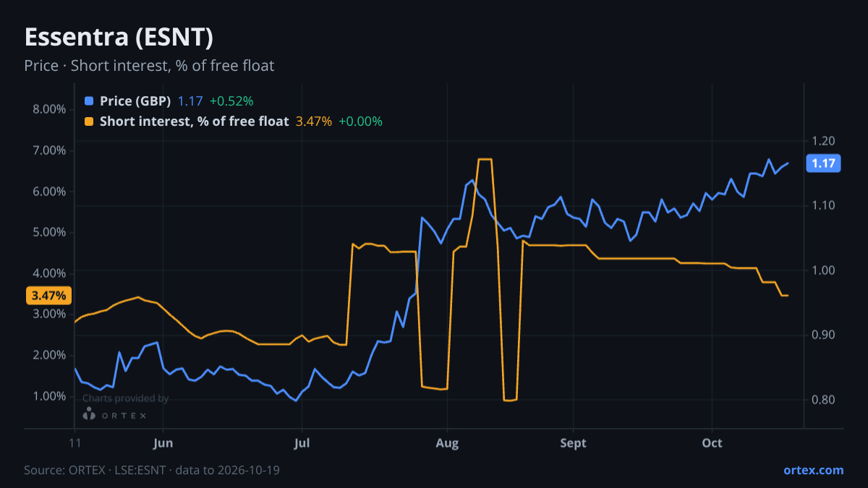Click the Source: ORTEX footer text
This screenshot has width=868, height=488.
152,470
